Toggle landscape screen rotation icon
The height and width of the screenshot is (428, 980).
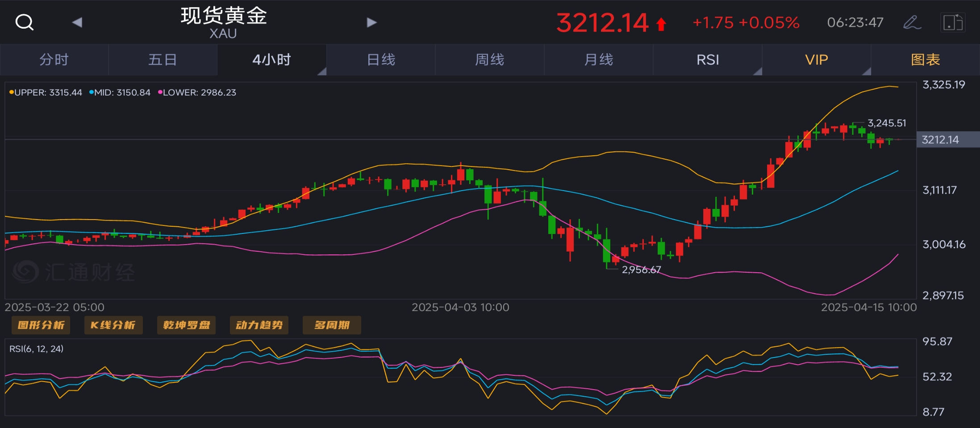pos(952,22)
